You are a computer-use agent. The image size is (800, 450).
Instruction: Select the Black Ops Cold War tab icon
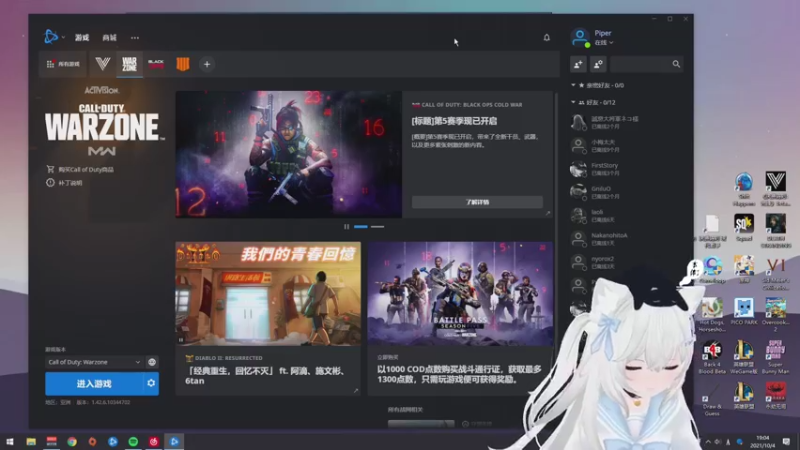point(156,64)
